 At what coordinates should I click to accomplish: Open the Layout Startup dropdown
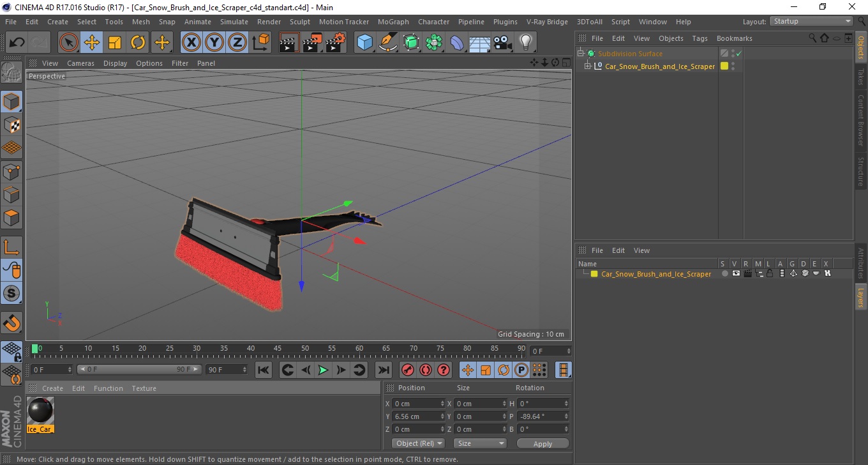(x=812, y=21)
